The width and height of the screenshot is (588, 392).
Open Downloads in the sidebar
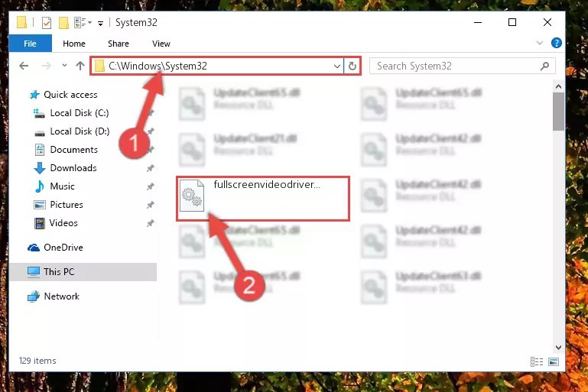pyautogui.click(x=73, y=168)
